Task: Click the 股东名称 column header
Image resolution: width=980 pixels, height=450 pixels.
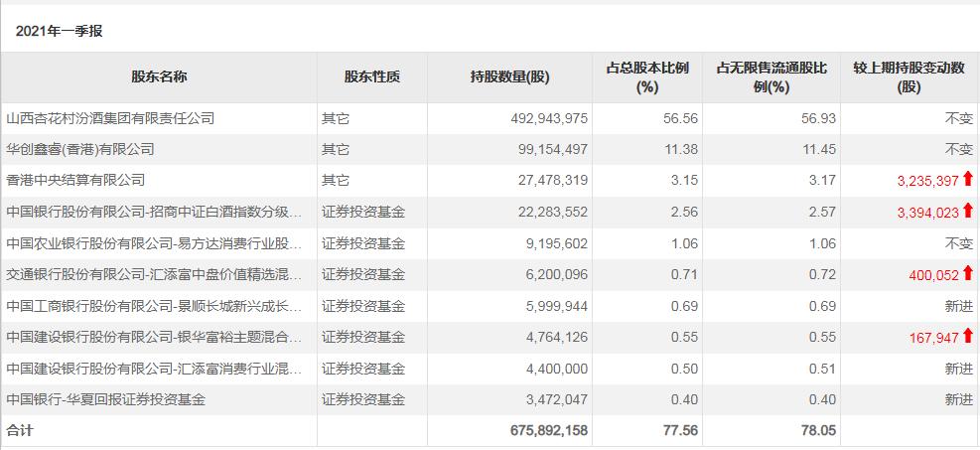Action: coord(159,76)
